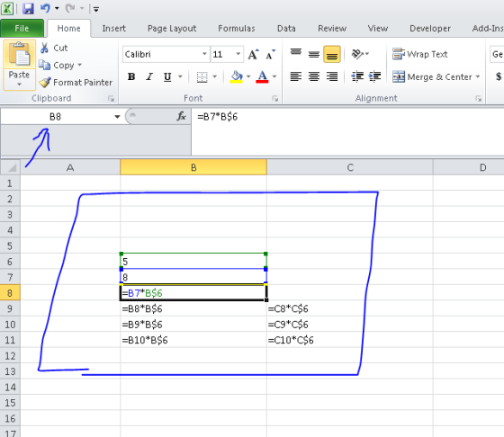This screenshot has height=437, width=504.
Task: Toggle Bottom Align highlighted button
Action: [x=332, y=54]
